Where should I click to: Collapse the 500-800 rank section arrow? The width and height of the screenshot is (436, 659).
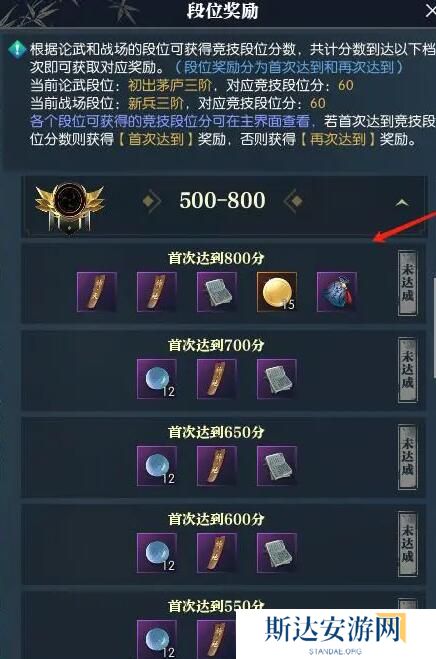402,203
